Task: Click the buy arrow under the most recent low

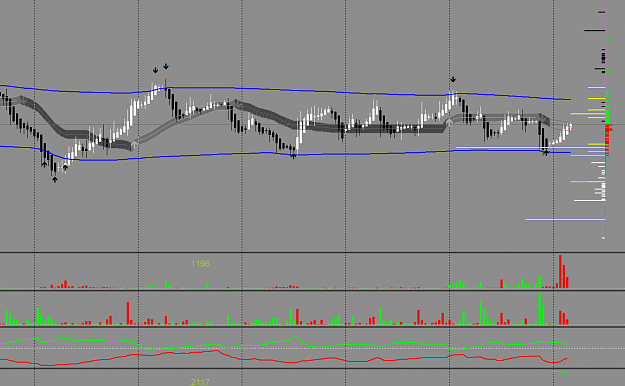Action: pos(546,152)
